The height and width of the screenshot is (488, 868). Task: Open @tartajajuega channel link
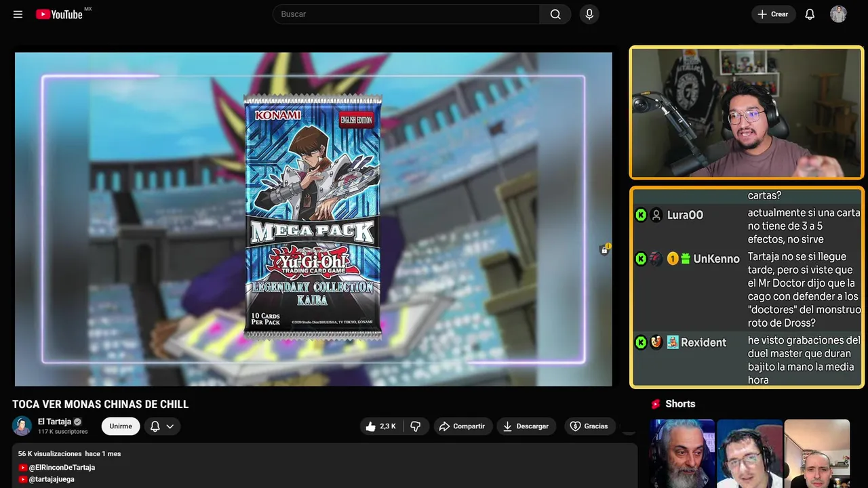(52, 479)
